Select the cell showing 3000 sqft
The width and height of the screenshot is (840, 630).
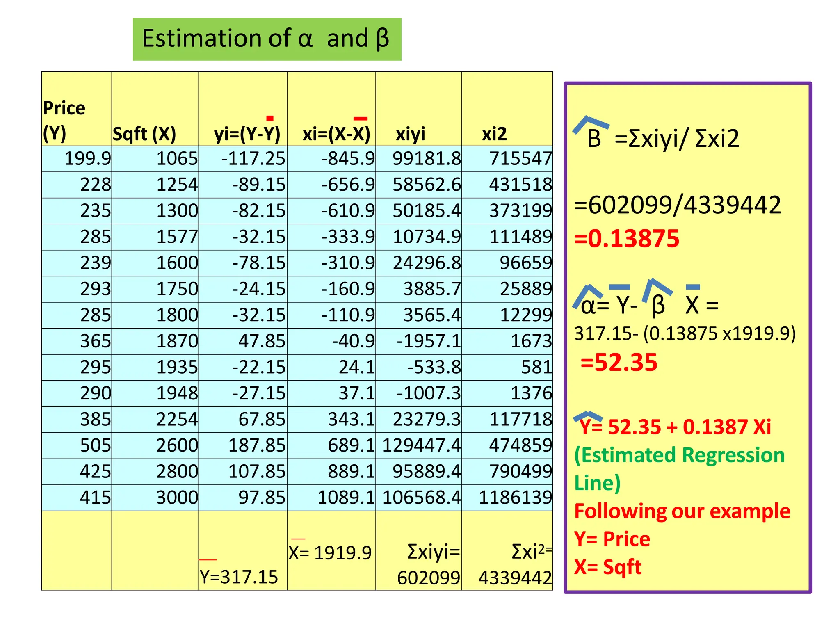177,498
